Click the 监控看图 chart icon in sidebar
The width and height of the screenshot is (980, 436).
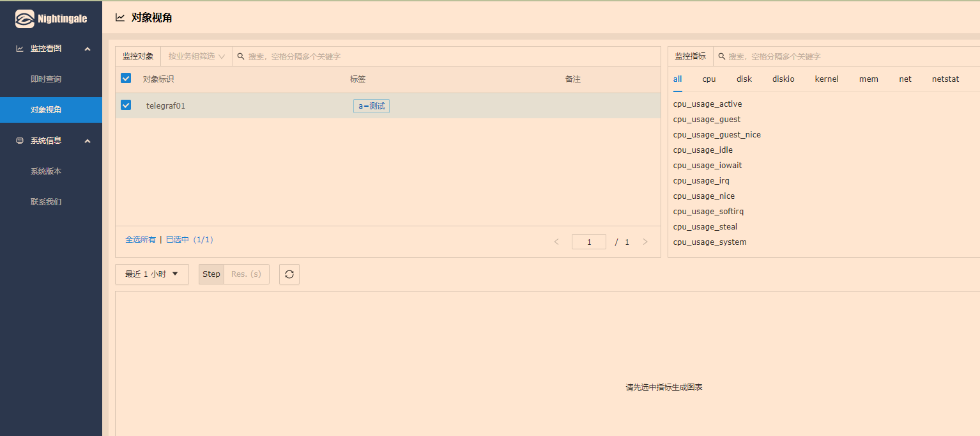pyautogui.click(x=20, y=49)
